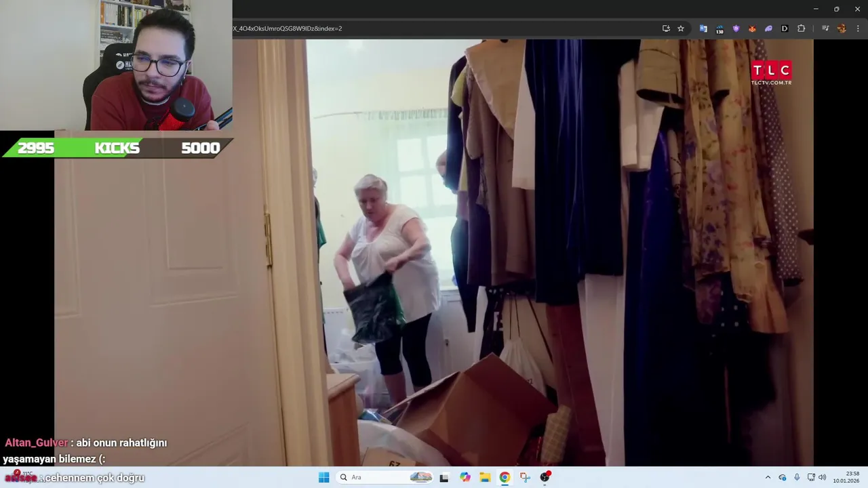This screenshot has height=488, width=868.
Task: Switch to Chrome on the taskbar
Action: pos(505,477)
